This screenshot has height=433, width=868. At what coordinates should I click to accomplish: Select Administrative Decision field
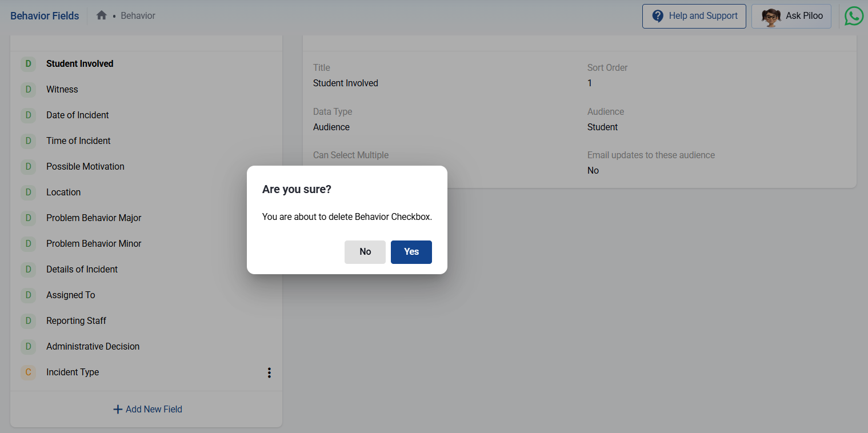pos(93,346)
